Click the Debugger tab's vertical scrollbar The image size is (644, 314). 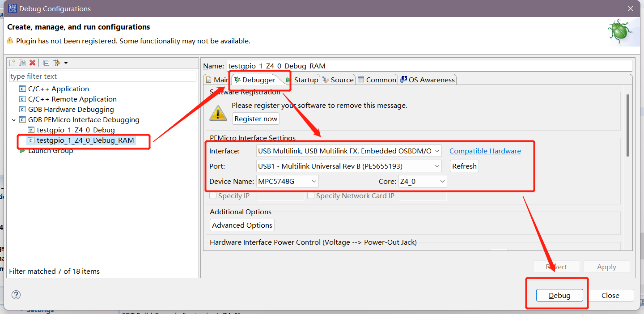pos(627,125)
